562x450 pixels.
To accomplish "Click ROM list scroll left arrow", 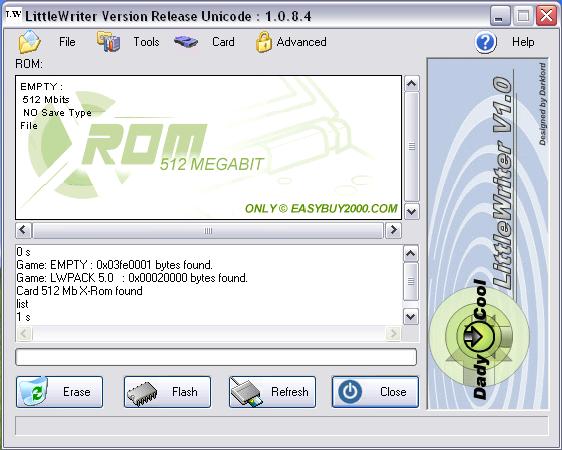I will [x=24, y=230].
